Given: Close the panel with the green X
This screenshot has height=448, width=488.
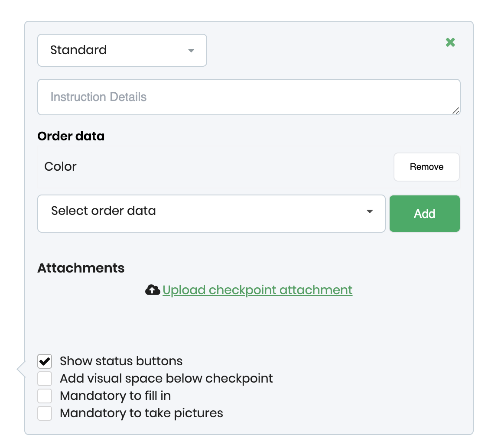Looking at the screenshot, I should 450,42.
